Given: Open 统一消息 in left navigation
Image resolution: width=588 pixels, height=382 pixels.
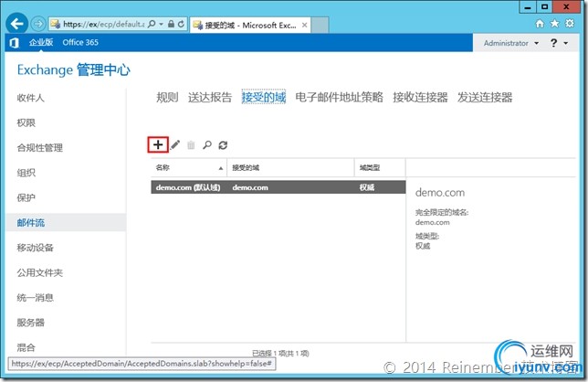Looking at the screenshot, I should [x=36, y=298].
